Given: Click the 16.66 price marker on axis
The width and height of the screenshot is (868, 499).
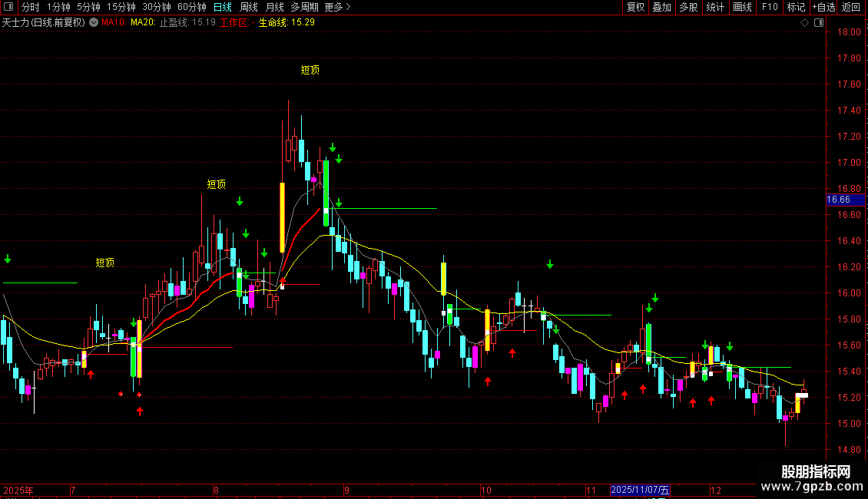Looking at the screenshot, I should [x=845, y=200].
